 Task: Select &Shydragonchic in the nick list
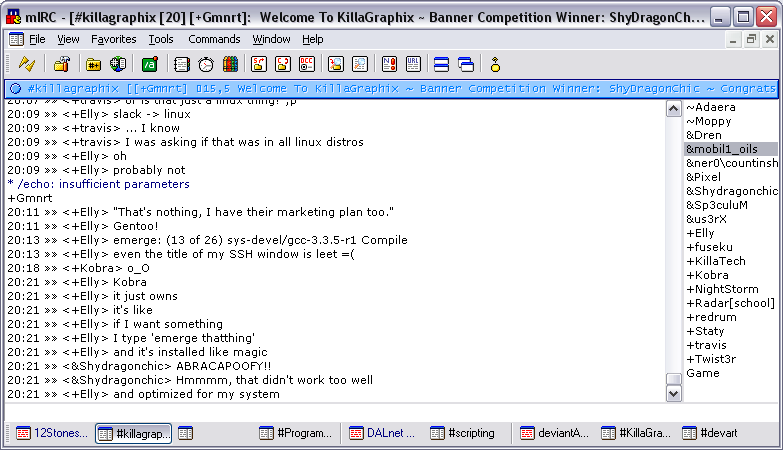731,191
